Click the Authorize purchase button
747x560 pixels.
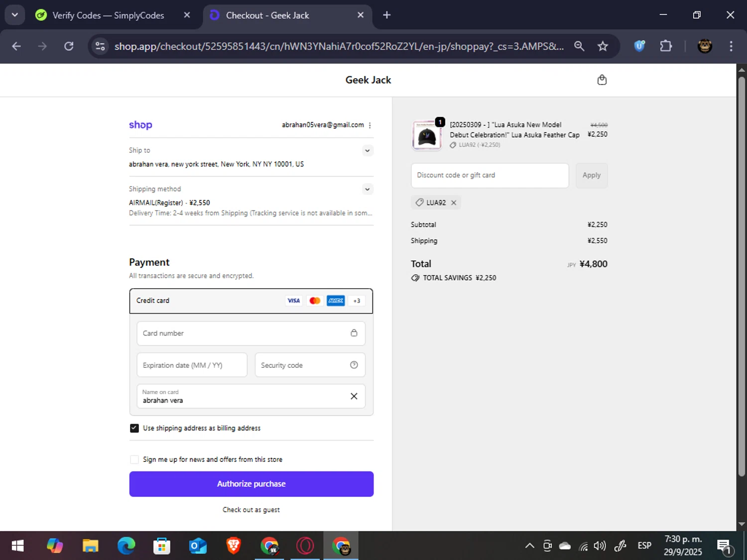click(x=251, y=484)
